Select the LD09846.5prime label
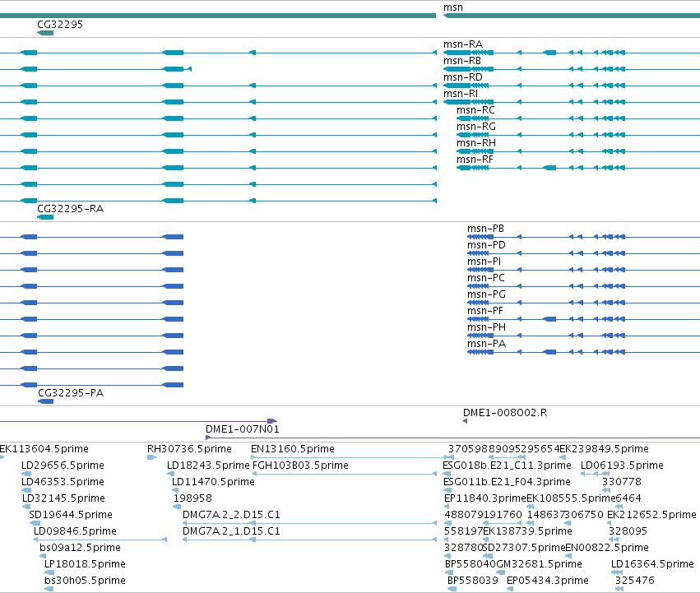Viewport: 700px width, 593px height. (x=75, y=532)
